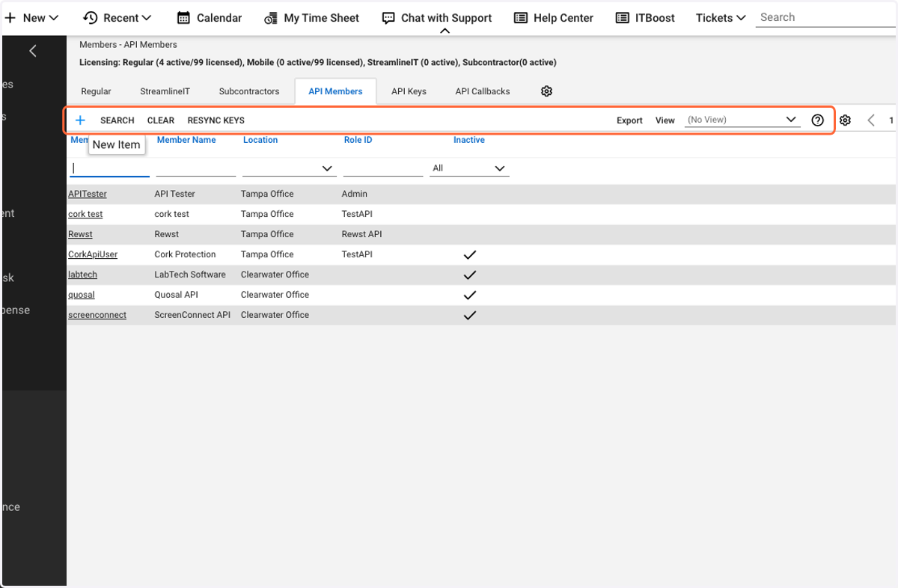Click the 'API Tester' name cell
The image size is (898, 588).
click(x=174, y=194)
